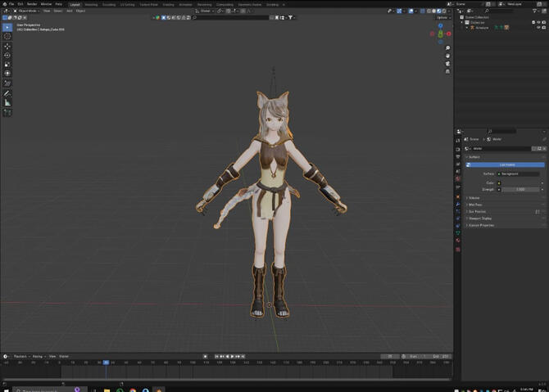The image size is (549, 392).
Task: Toggle viewport gizmos
Action: click(x=399, y=11)
